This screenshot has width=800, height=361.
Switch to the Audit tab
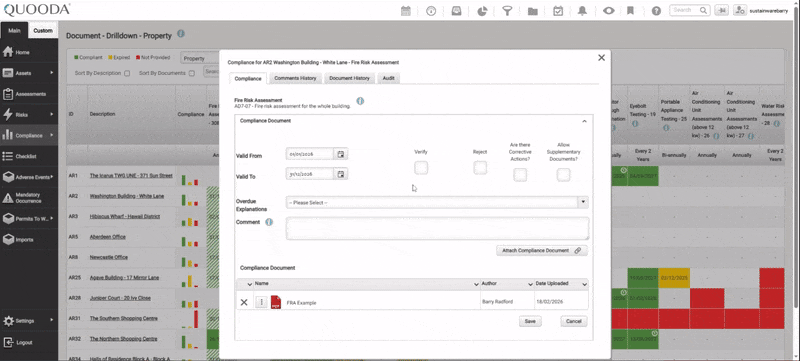(388, 79)
